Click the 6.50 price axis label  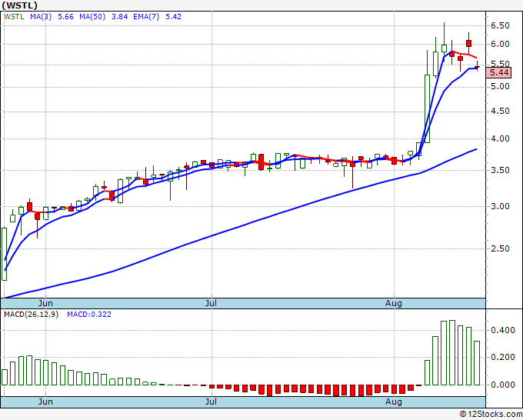tap(500, 25)
